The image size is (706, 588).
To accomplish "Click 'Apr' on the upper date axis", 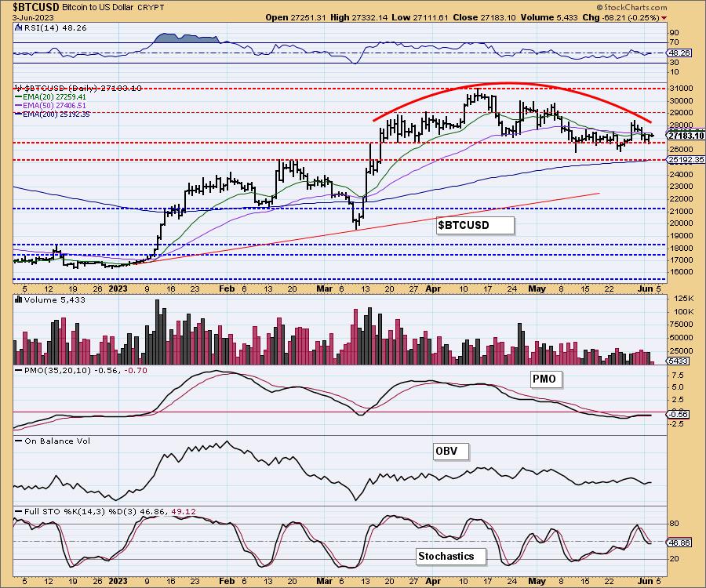I will coord(433,289).
